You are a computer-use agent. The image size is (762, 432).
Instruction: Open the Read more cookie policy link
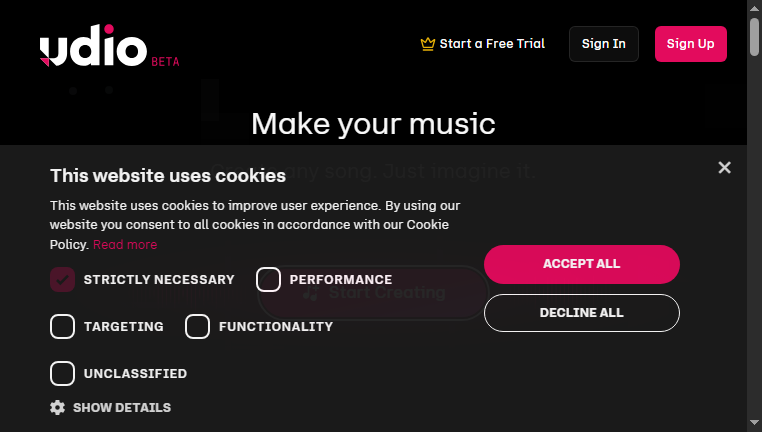point(125,244)
